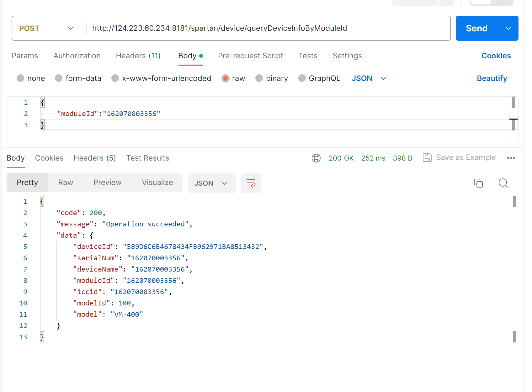Open the request body JSON format dropdown
The width and height of the screenshot is (532, 392).
(369, 78)
